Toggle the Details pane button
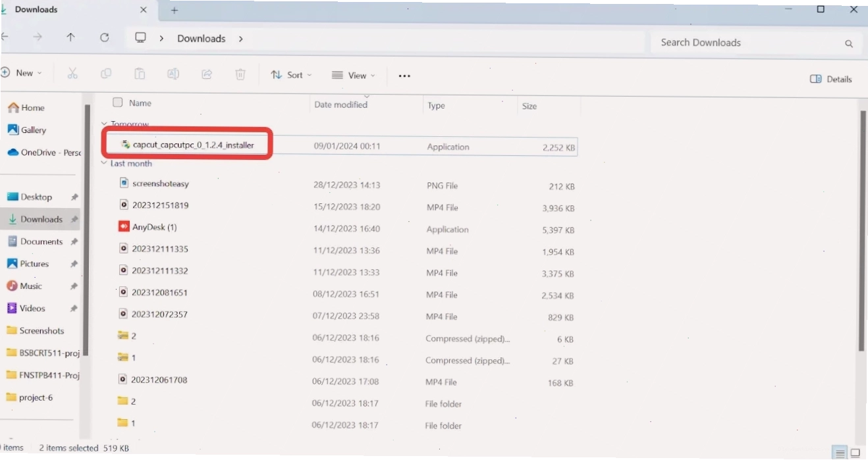Image resolution: width=868 pixels, height=460 pixels. pyautogui.click(x=831, y=79)
